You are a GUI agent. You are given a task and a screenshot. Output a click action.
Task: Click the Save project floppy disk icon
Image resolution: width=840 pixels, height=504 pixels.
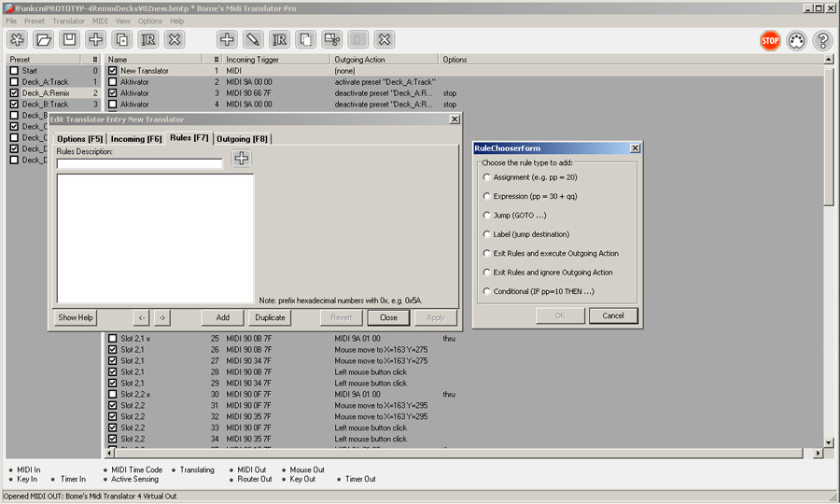click(69, 39)
